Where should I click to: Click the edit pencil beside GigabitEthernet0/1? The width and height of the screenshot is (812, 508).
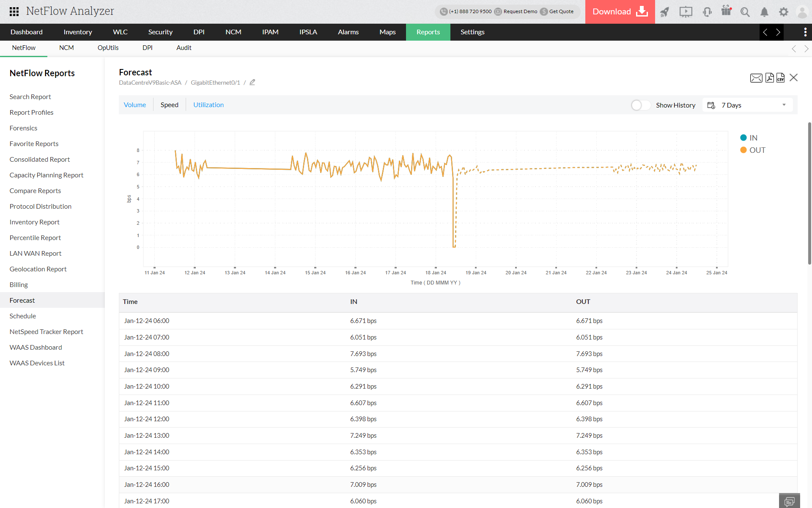[252, 83]
